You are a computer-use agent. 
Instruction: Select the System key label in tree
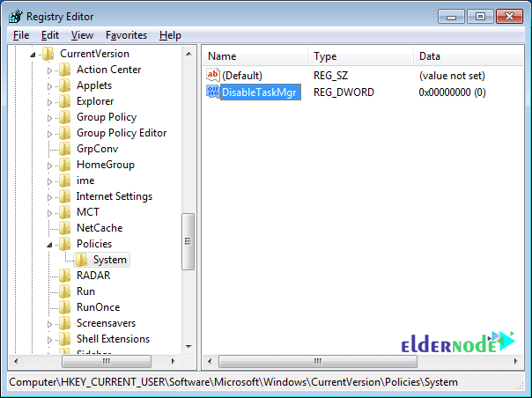click(109, 260)
